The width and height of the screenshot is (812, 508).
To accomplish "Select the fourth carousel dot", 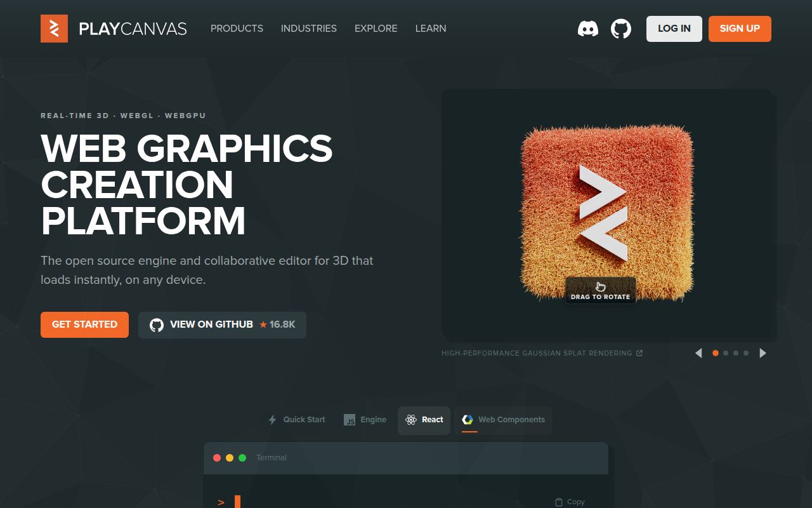I will coord(746,353).
